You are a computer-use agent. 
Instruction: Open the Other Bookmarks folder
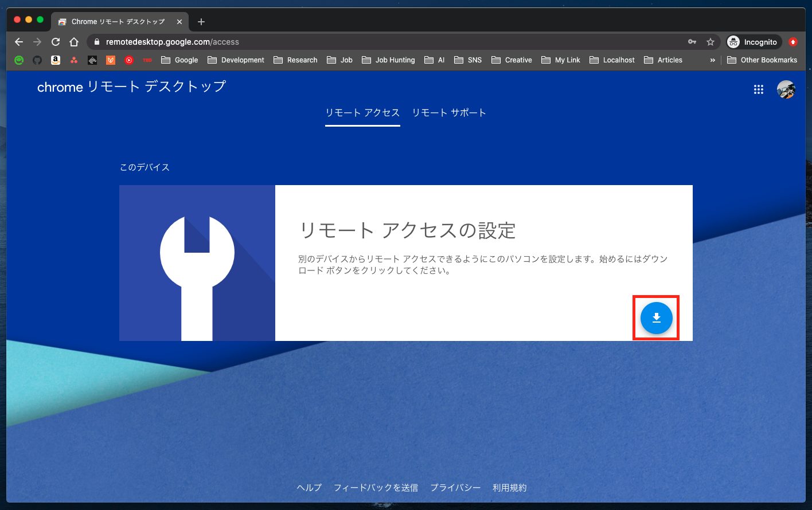(x=762, y=60)
